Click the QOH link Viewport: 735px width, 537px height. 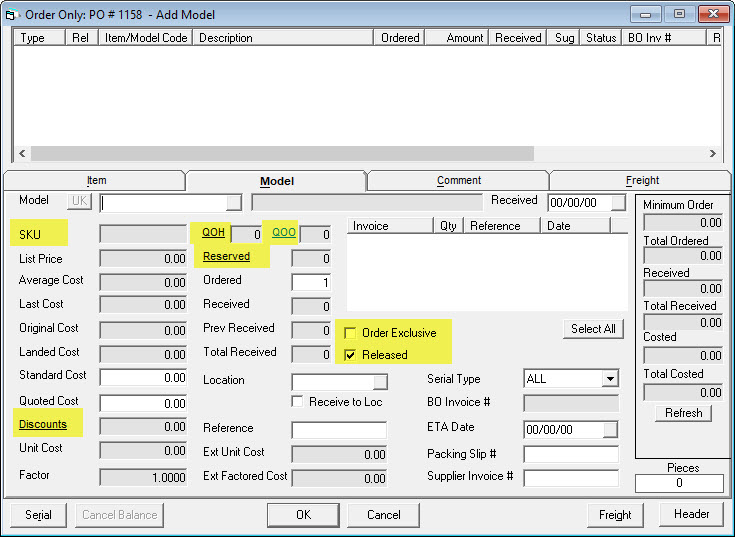(x=213, y=232)
